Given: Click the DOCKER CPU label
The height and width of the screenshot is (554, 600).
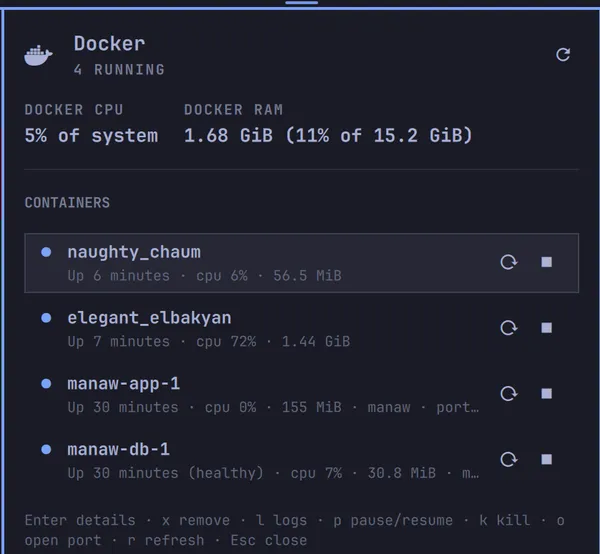Looking at the screenshot, I should (x=74, y=110).
